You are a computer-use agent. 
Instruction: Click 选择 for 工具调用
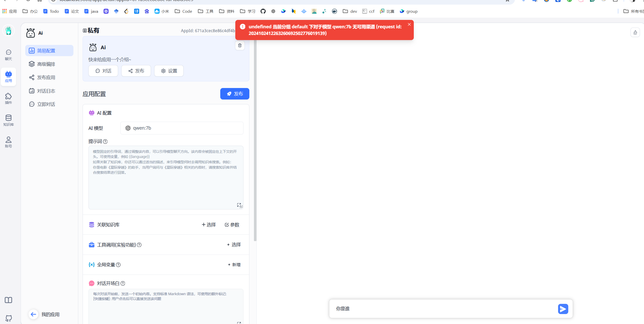pyautogui.click(x=234, y=245)
